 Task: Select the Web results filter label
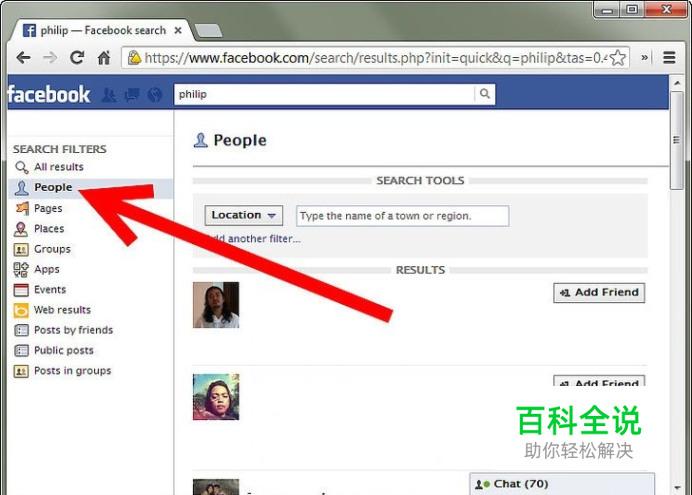point(62,310)
